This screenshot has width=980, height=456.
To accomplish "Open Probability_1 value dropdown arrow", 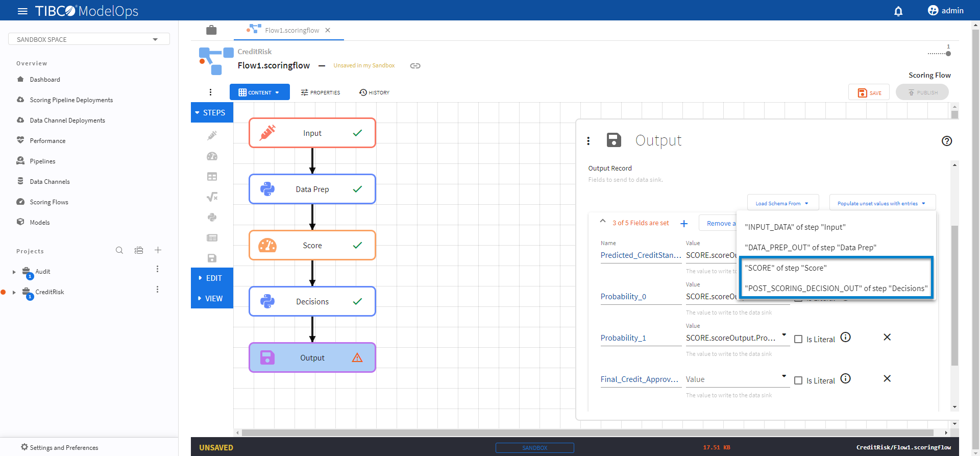I will 784,335.
